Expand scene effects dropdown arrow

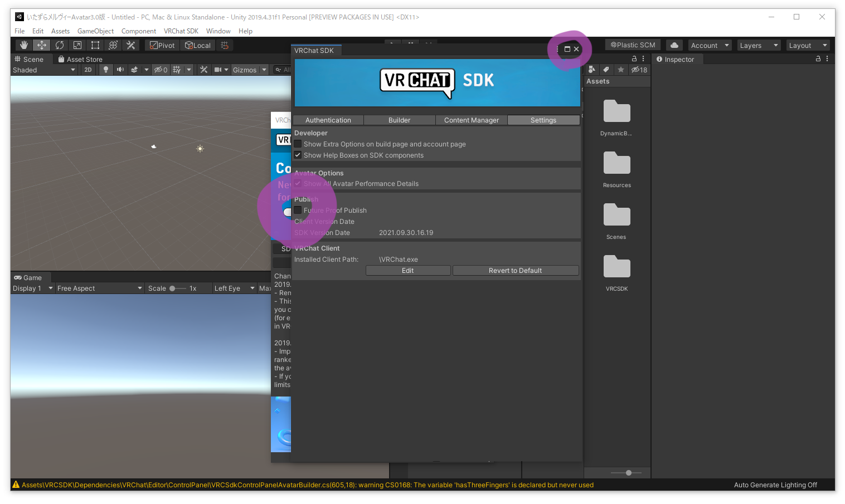[x=147, y=70]
